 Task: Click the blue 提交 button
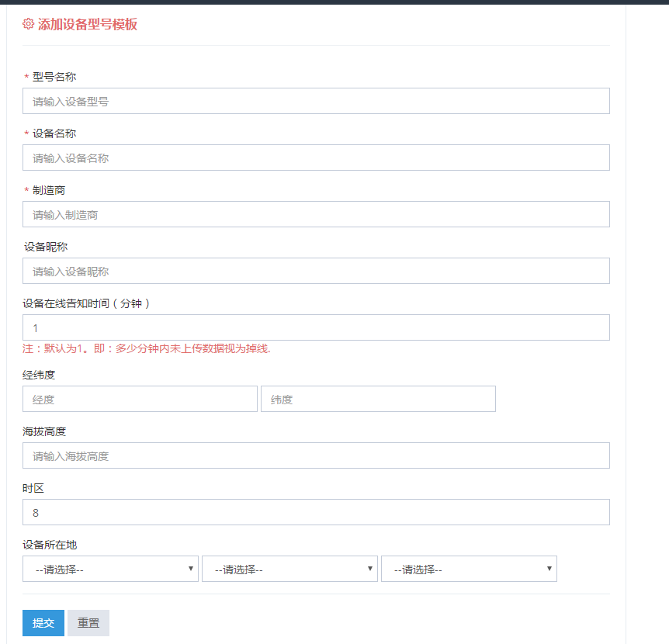43,623
